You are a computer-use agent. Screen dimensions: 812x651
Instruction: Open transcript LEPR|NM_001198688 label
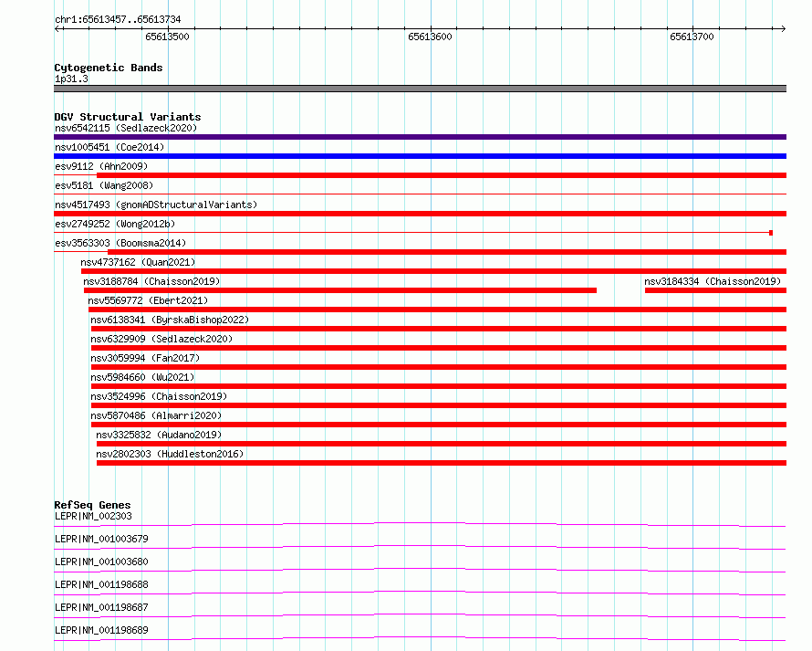pos(101,584)
